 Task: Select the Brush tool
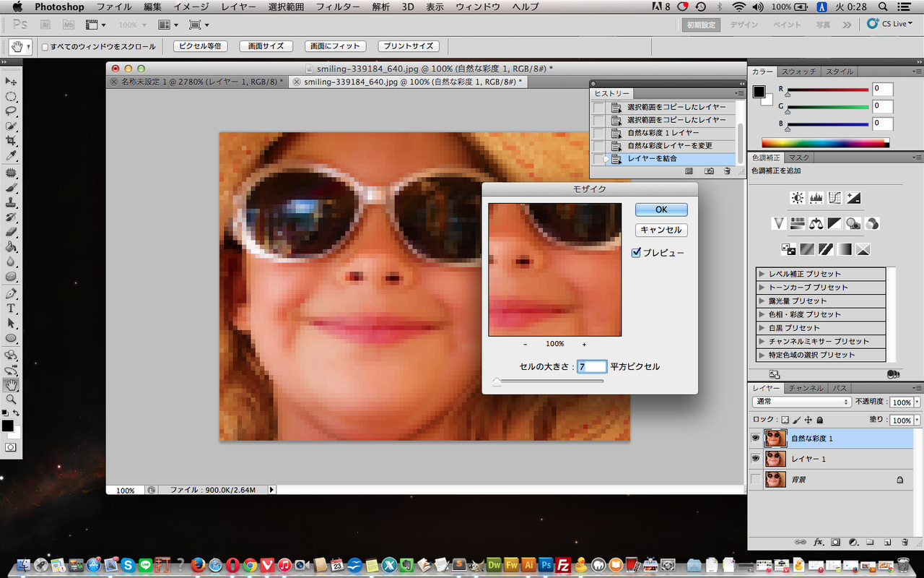[11, 188]
